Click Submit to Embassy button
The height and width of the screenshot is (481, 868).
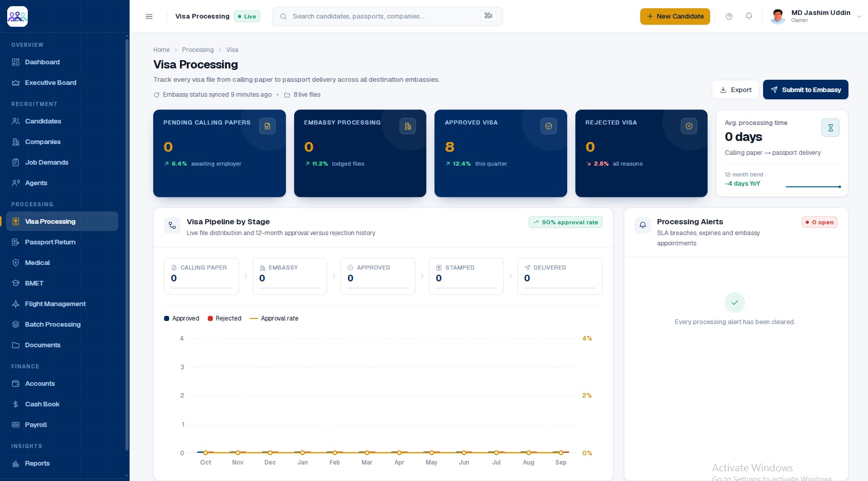tap(806, 90)
